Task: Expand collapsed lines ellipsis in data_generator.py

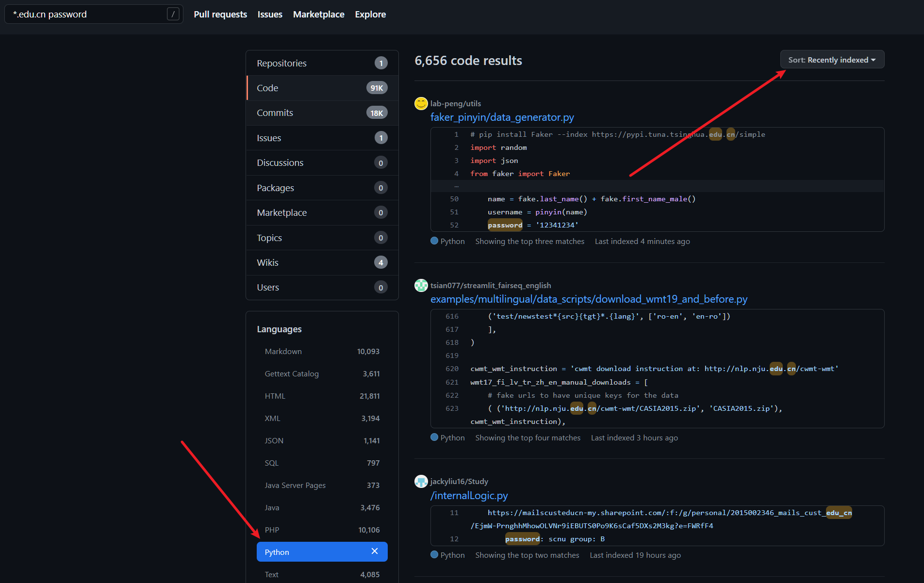Action: (x=456, y=186)
